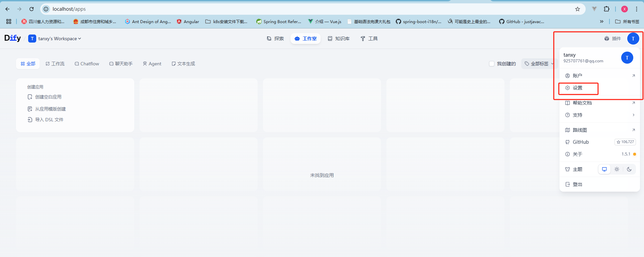The width and height of the screenshot is (644, 257).
Task: Click the site info icon in address bar
Action: pos(46,9)
